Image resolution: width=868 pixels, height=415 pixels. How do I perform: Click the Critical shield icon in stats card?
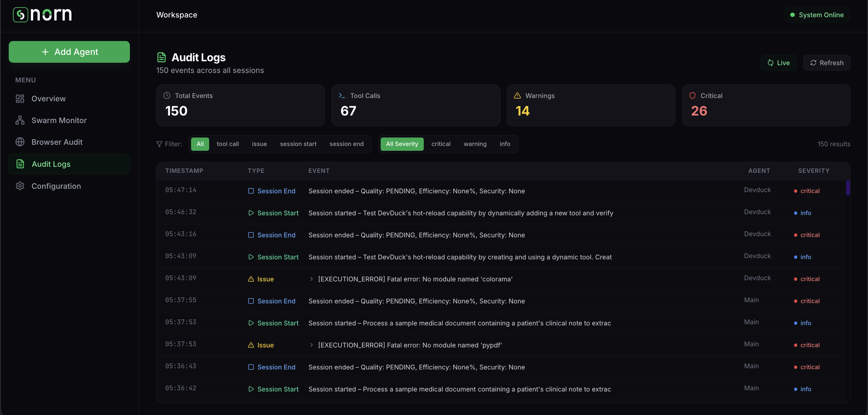pyautogui.click(x=692, y=96)
